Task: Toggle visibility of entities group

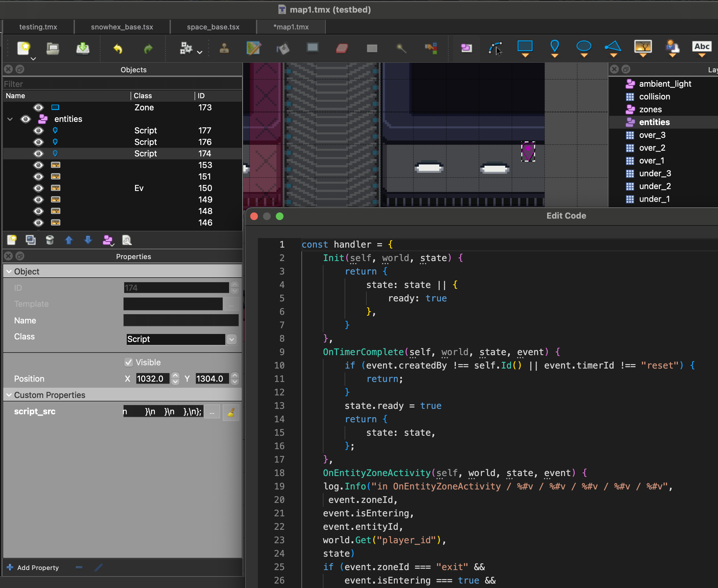Action: (x=26, y=119)
